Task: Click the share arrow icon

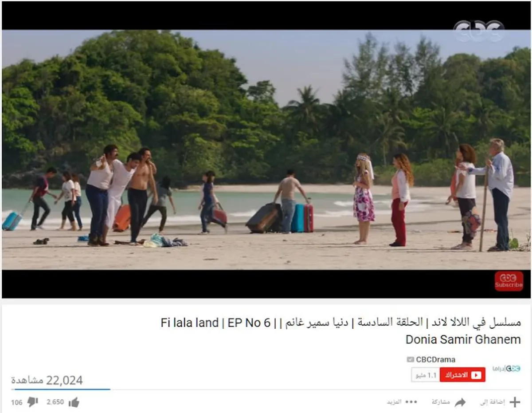Action: (460, 402)
